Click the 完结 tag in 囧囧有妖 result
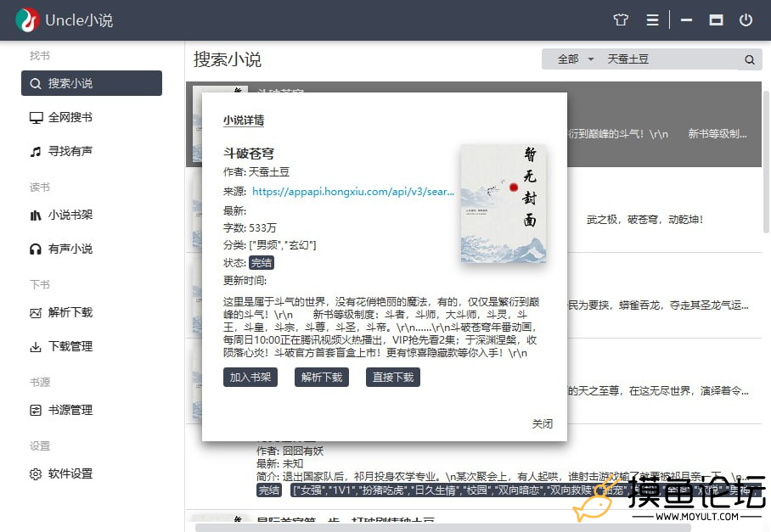The height and width of the screenshot is (532, 771). click(269, 490)
